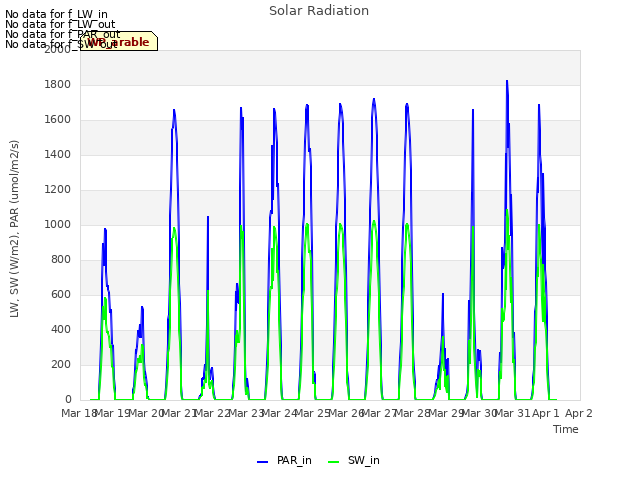Image resolution: width=640 pixels, height=480 pixels.
Task: Click 'No data for f_LW_in' message
Action: pos(56,14)
